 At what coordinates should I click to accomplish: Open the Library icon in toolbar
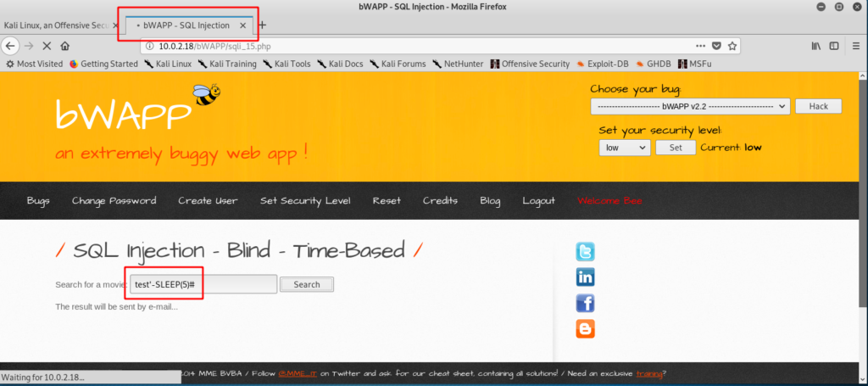point(816,46)
